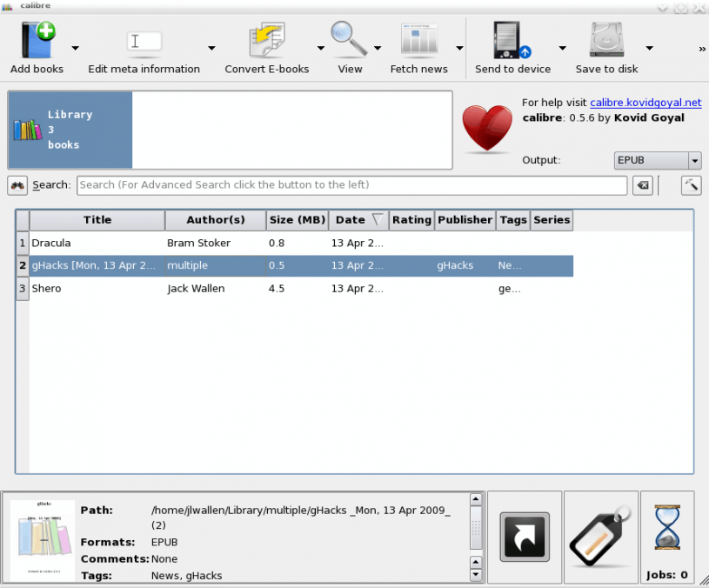Sort by the Title column header
Screen dimensions: 709x588
[97, 220]
